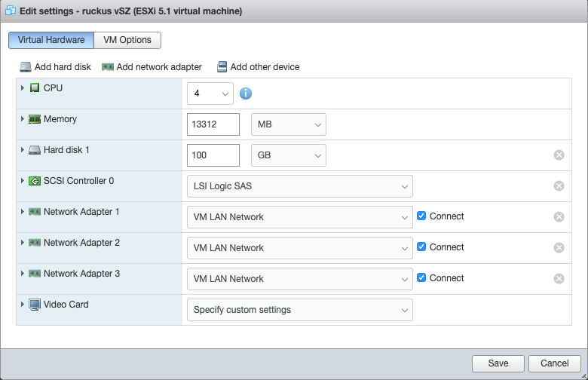The height and width of the screenshot is (380, 588).
Task: Uncheck Connect for Network Adapter 1
Action: pos(422,216)
